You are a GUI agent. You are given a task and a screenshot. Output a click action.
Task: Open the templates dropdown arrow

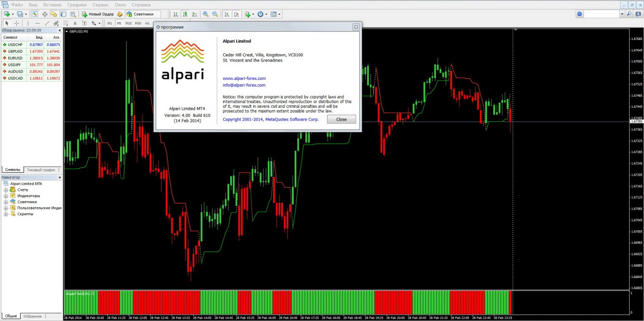(x=279, y=14)
